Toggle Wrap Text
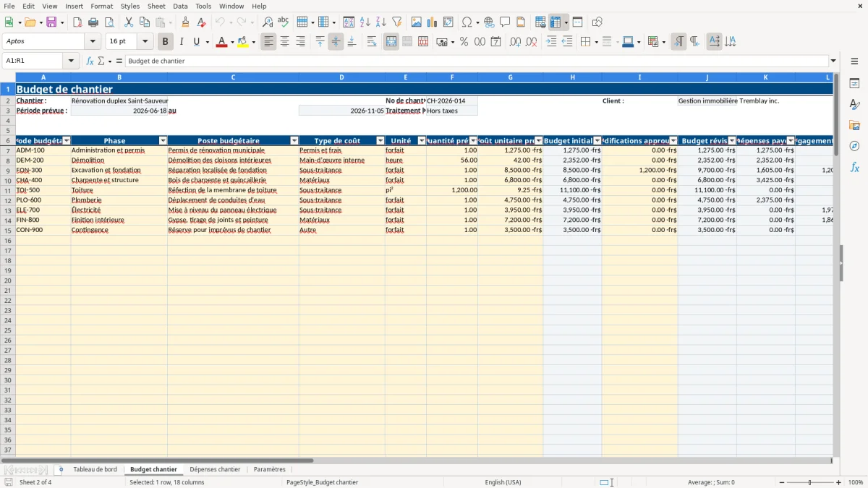The image size is (868, 488). 372,42
